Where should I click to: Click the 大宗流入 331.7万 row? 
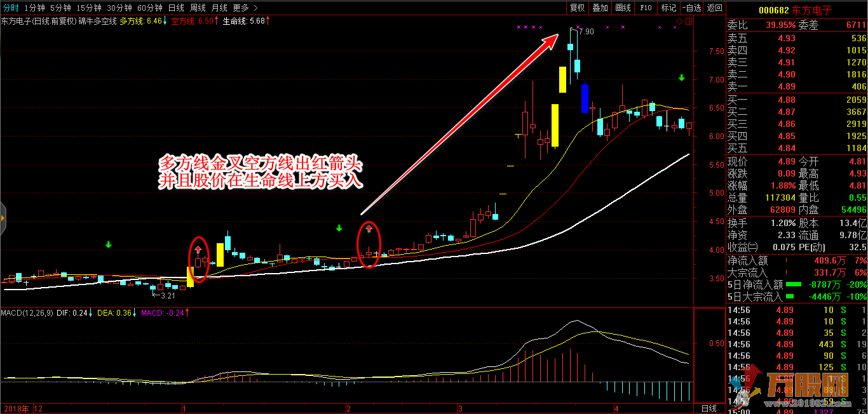797,272
